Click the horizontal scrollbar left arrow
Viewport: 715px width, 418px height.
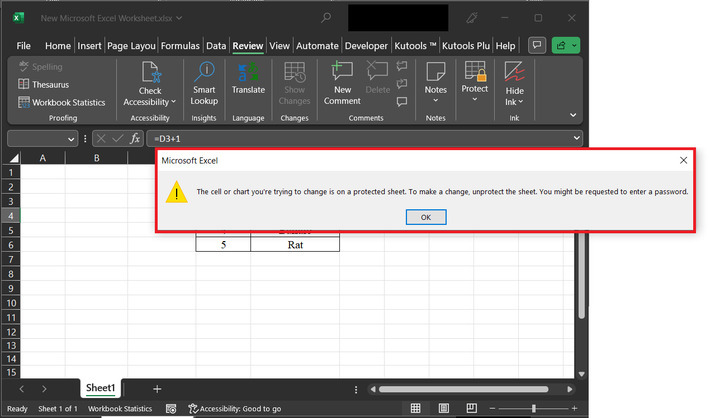[x=373, y=389]
